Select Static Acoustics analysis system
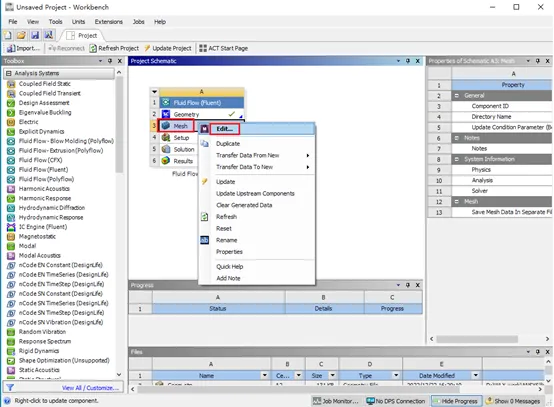This screenshot has width=554, height=407. [x=39, y=370]
